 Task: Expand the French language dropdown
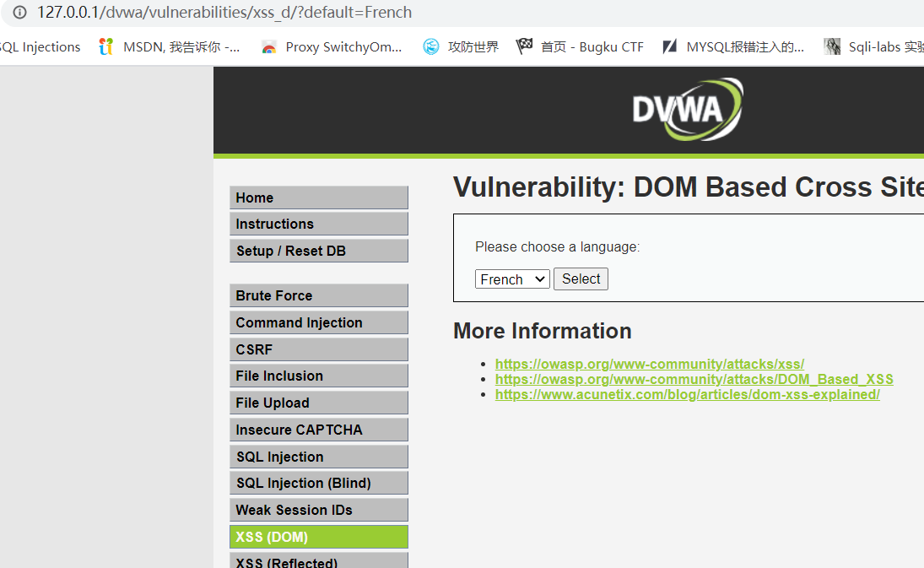click(512, 279)
